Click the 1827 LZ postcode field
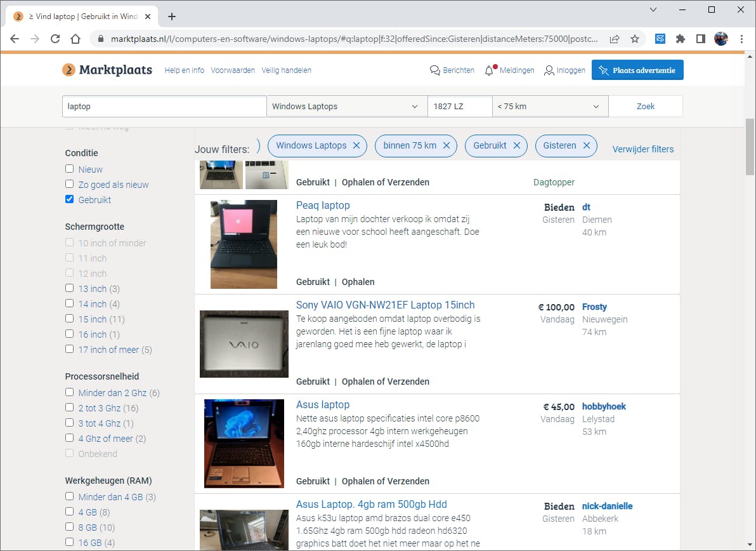The height and width of the screenshot is (551, 756). [x=459, y=106]
